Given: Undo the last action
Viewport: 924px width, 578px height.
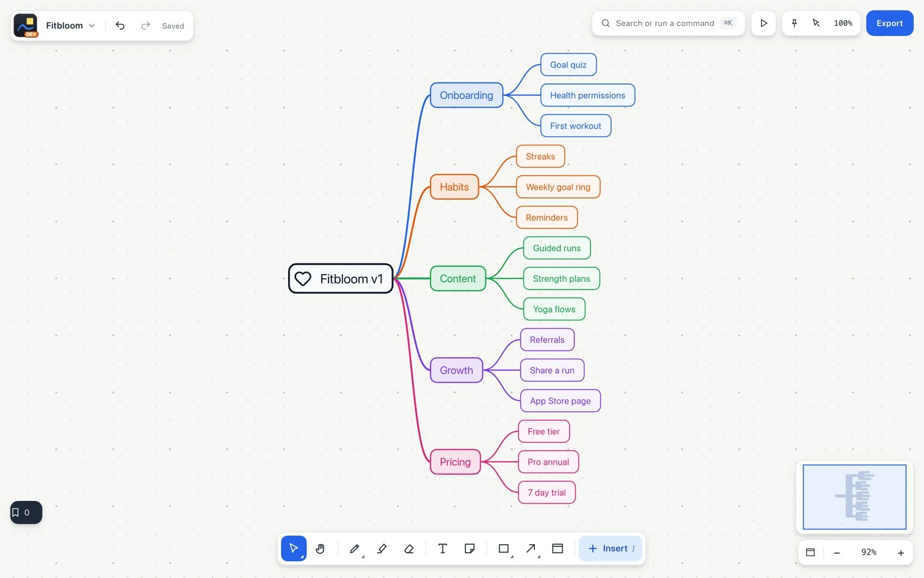Looking at the screenshot, I should pyautogui.click(x=120, y=26).
